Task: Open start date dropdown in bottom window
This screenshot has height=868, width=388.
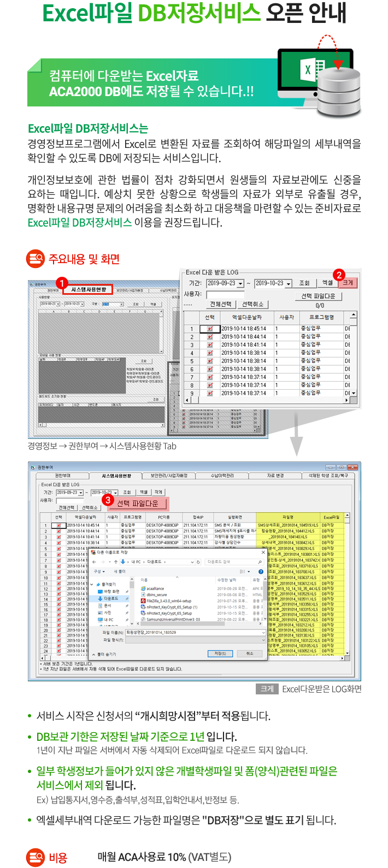Action: [x=81, y=492]
